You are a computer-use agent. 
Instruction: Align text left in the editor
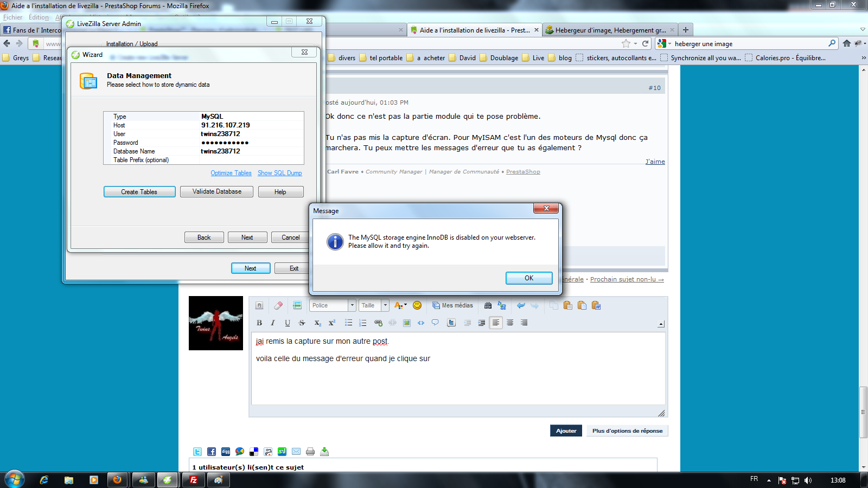click(x=496, y=323)
